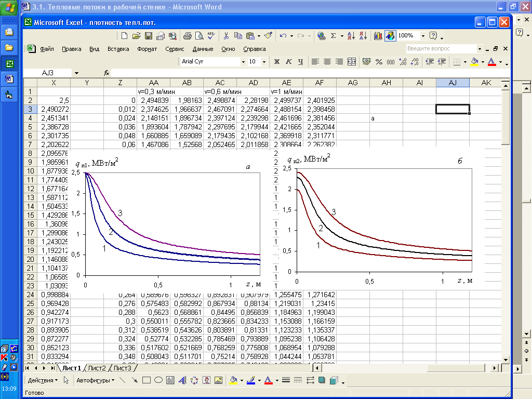Expand the Paste options dropdown arrow
This screenshot has width=532, height=399.
(259, 36)
